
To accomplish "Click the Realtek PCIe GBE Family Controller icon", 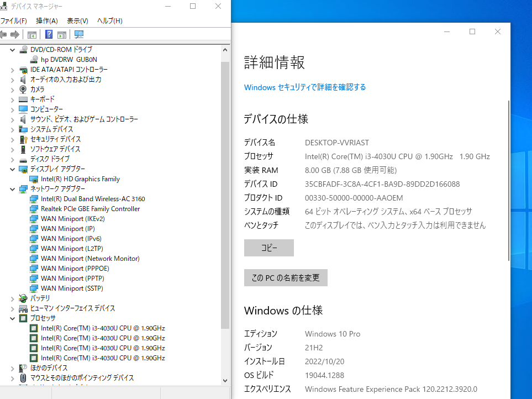I will (34, 209).
